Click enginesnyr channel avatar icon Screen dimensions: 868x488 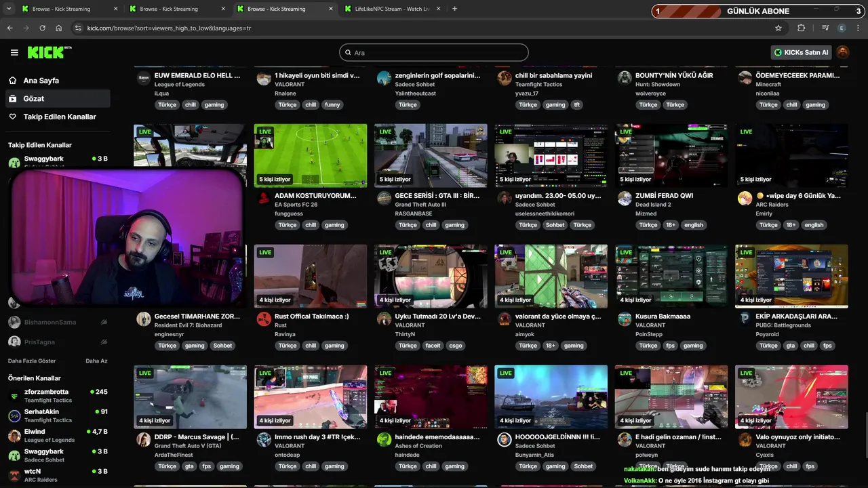[143, 319]
